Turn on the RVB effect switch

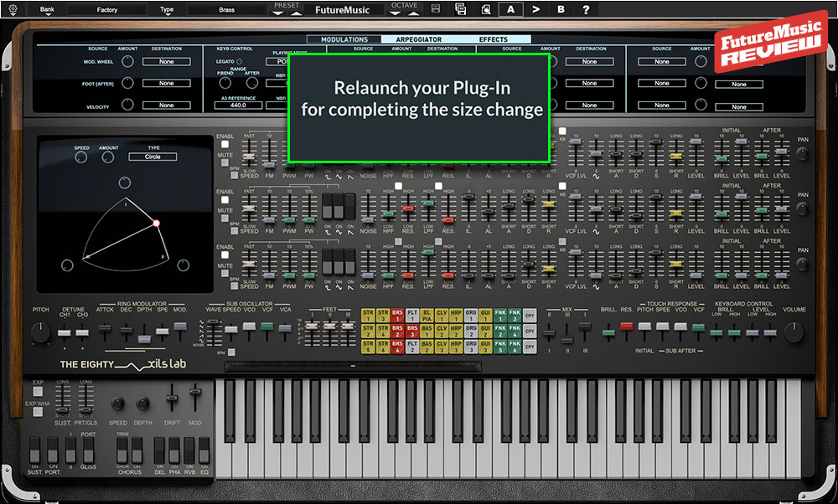pyautogui.click(x=189, y=452)
